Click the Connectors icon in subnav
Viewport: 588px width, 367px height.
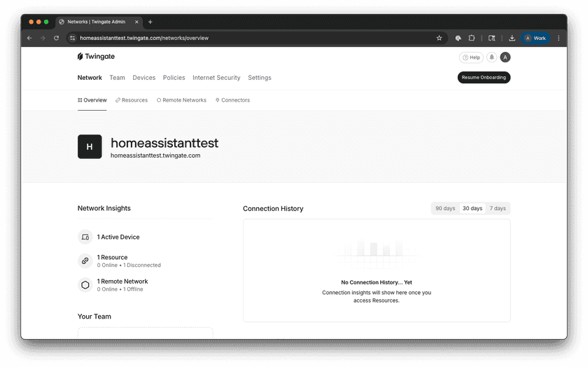point(218,100)
